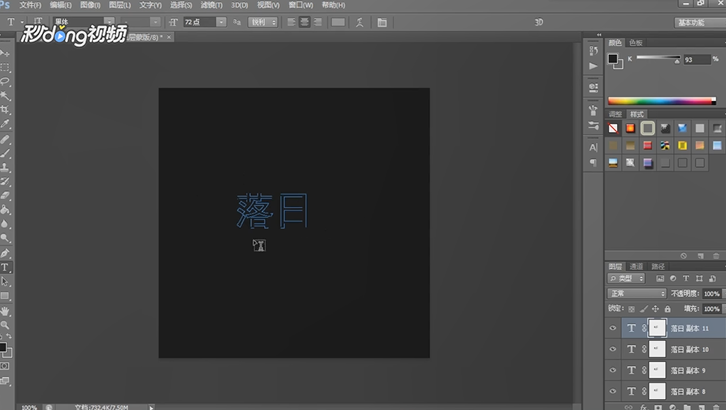Screen dimensions: 726x410
Task: Select the Eraser tool in toolbox
Action: tap(5, 195)
